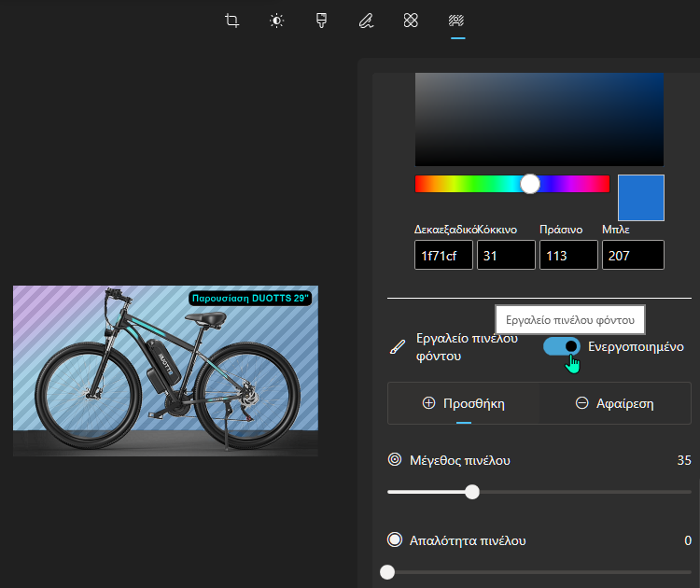This screenshot has width=700, height=588.
Task: Click the Μέγεθος πινέλου target icon
Action: click(395, 460)
